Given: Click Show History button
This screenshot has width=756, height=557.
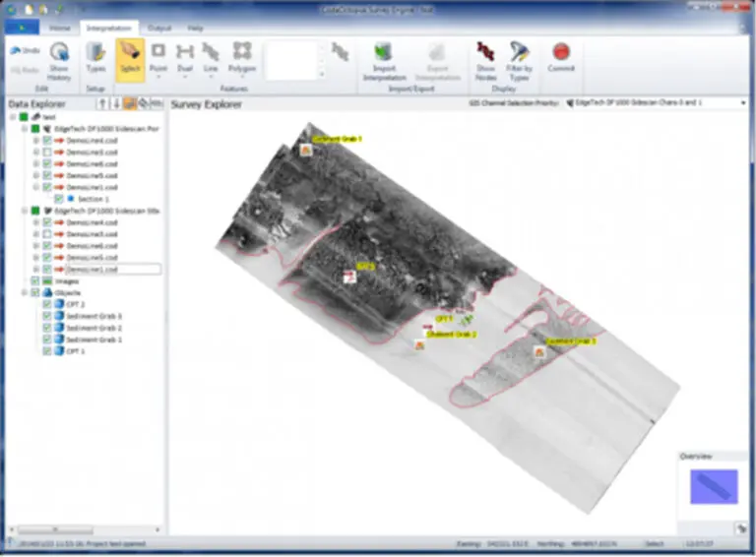Looking at the screenshot, I should [59, 59].
